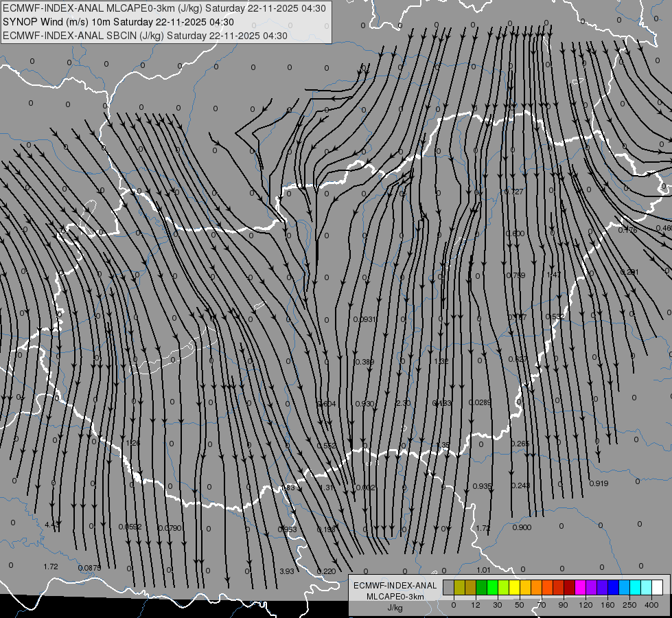
Task: Click the 1.47 data value on map
Action: (554, 275)
